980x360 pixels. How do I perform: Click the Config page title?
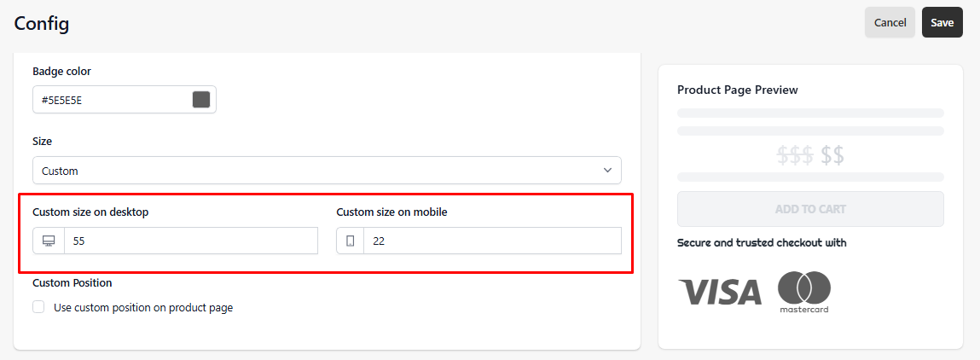click(41, 24)
